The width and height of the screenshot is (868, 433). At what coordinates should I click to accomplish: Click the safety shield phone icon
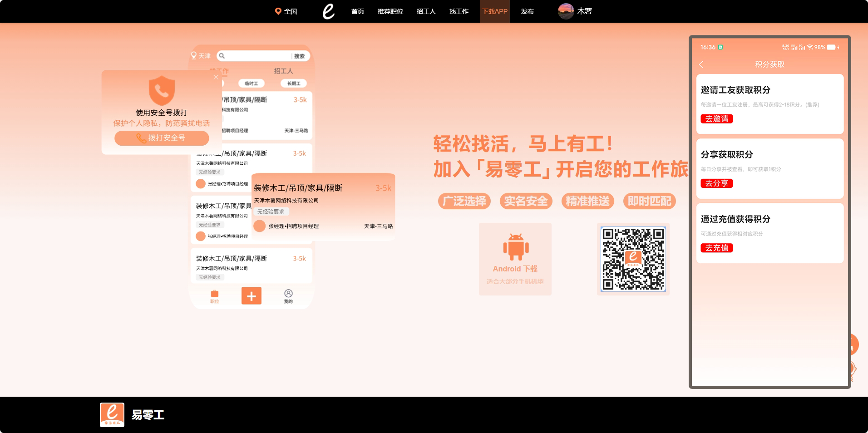(162, 91)
